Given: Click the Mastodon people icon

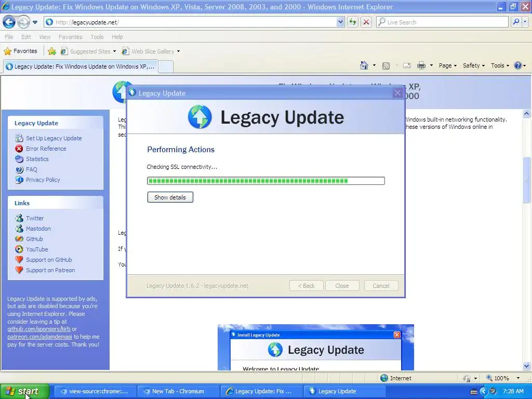Looking at the screenshot, I should 19,229.
